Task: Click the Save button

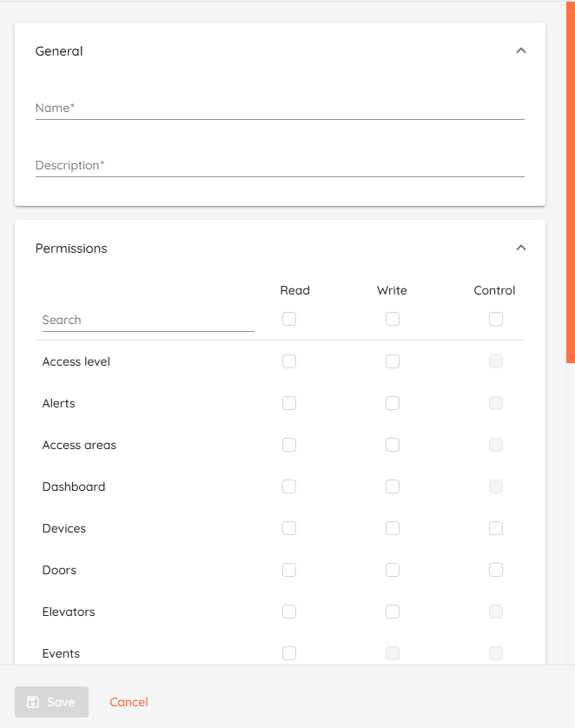Action: (51, 702)
